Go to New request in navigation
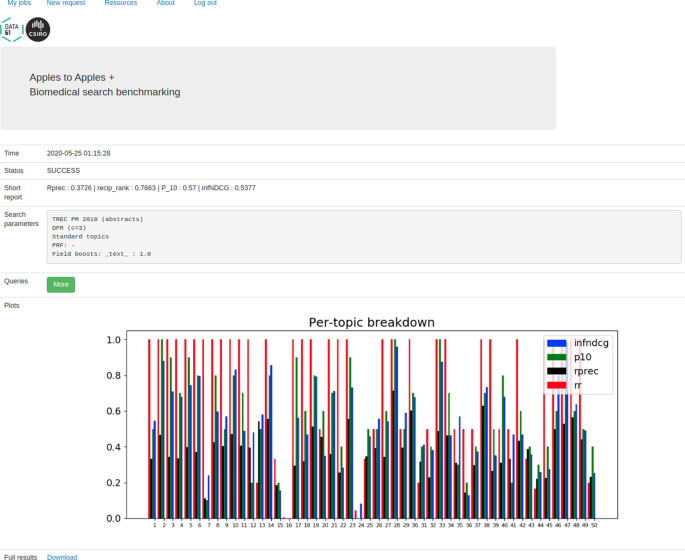Screen dimensions: 685x560 66,3
